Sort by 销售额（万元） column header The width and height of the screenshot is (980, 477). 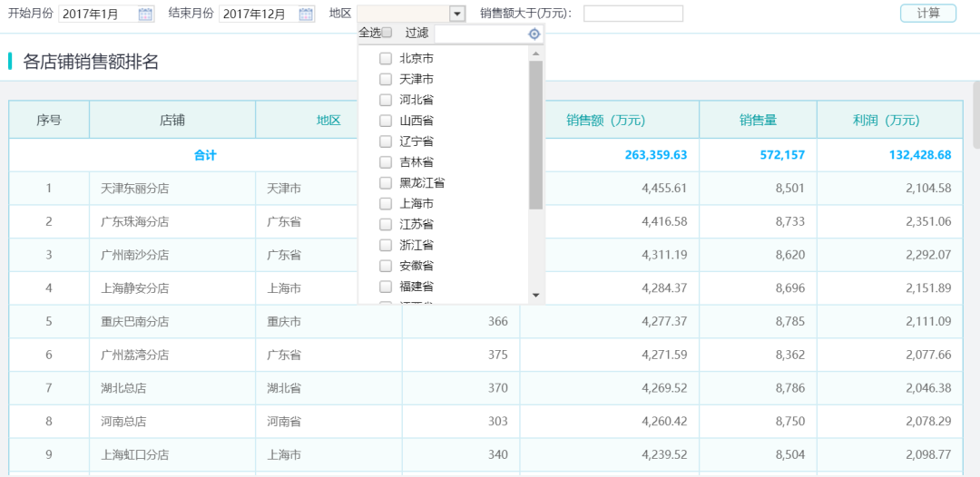[605, 120]
